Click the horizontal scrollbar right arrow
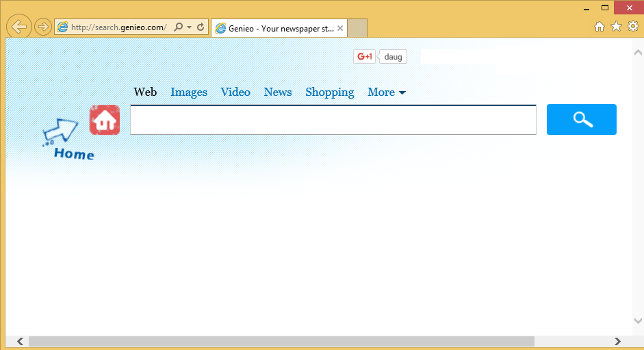This screenshot has width=644, height=350. [617, 341]
